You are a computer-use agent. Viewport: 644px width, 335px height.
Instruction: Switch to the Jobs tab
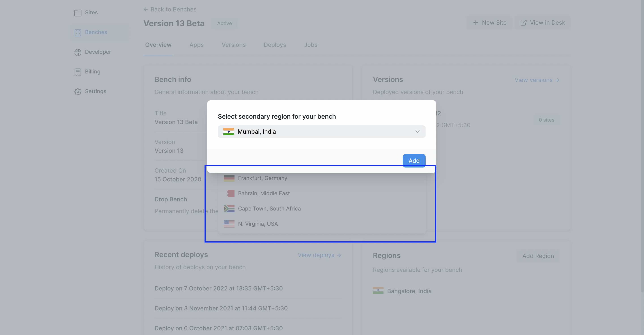coord(311,45)
